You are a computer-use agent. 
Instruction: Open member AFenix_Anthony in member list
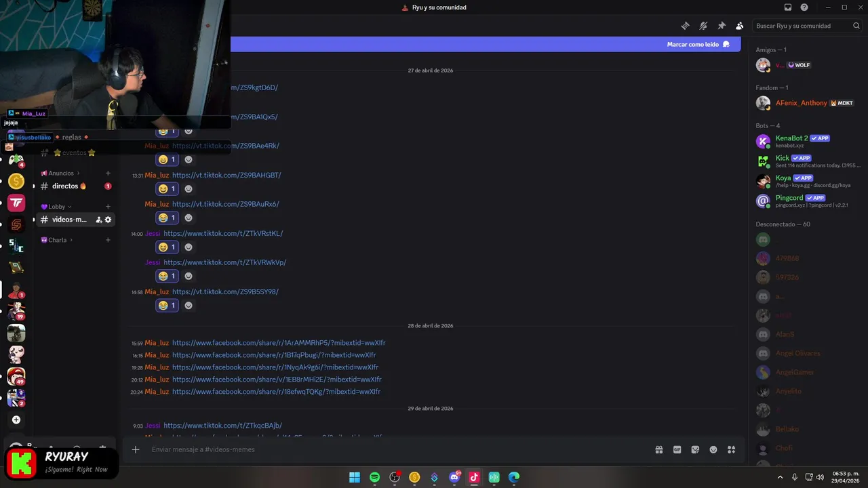805,103
